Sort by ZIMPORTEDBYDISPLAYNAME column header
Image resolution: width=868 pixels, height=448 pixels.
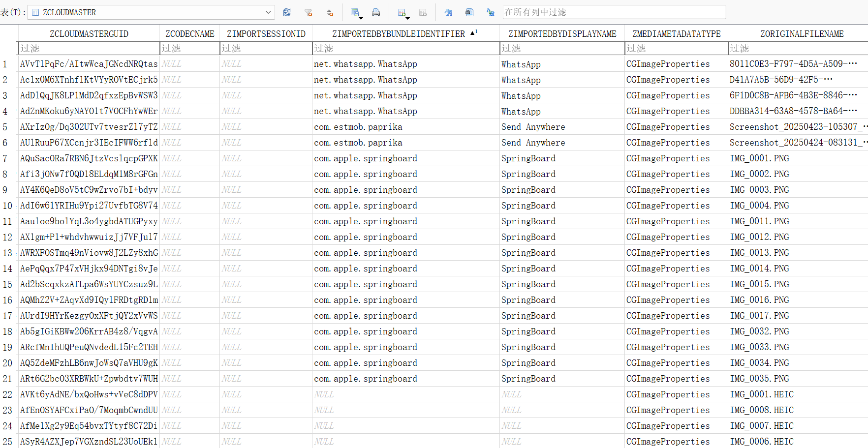[562, 33]
